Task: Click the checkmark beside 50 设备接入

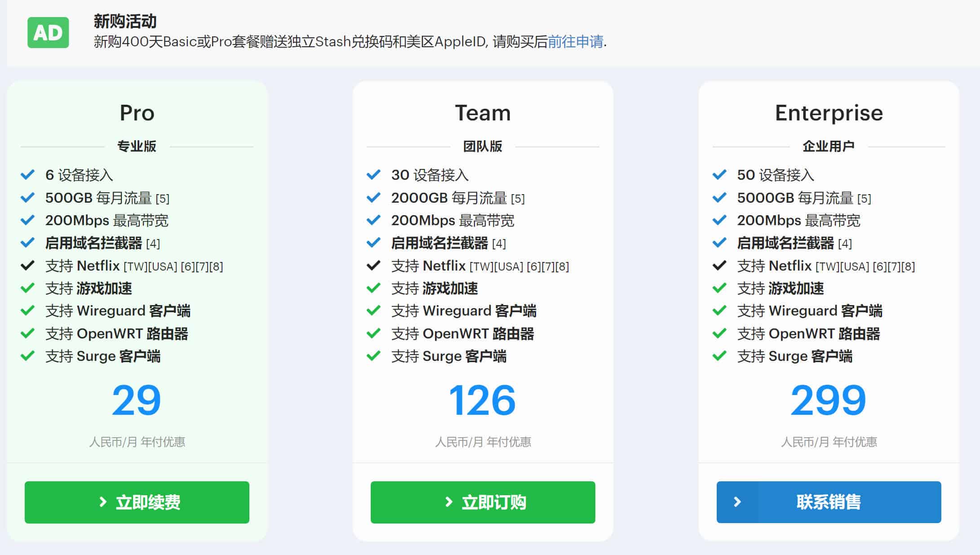Action: 720,174
